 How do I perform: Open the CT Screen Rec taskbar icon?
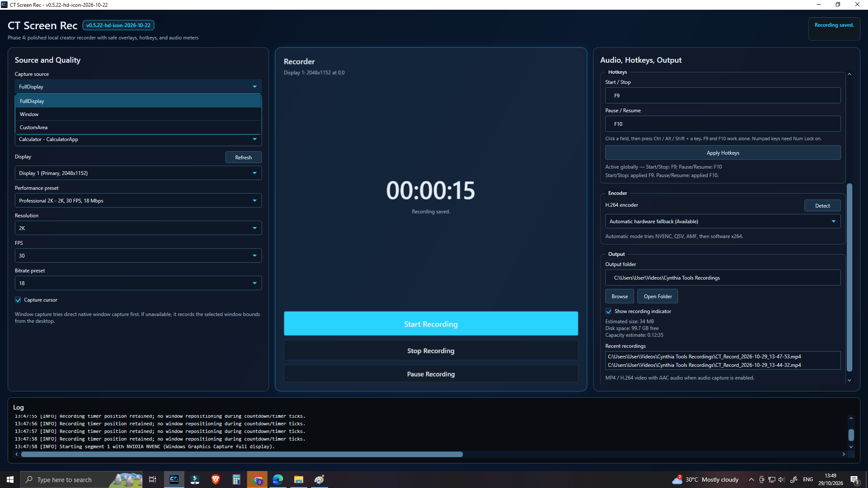(x=174, y=480)
